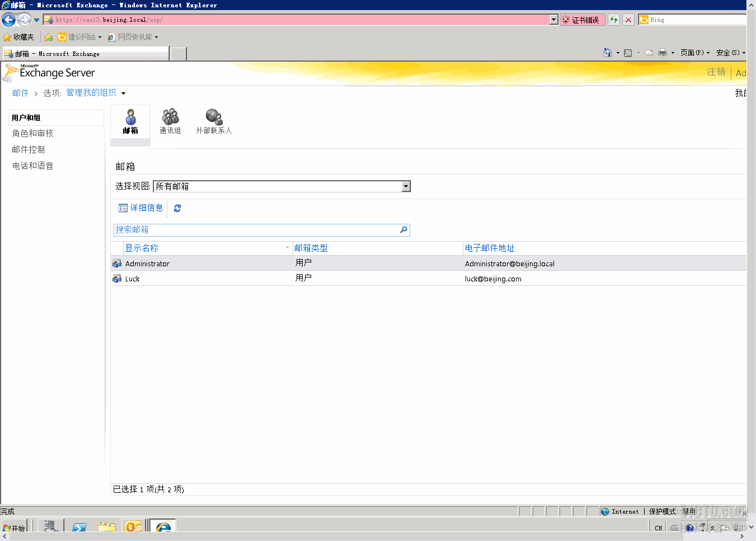
Task: Open the 建议网站 suggested sites dropdown
Action: point(80,37)
